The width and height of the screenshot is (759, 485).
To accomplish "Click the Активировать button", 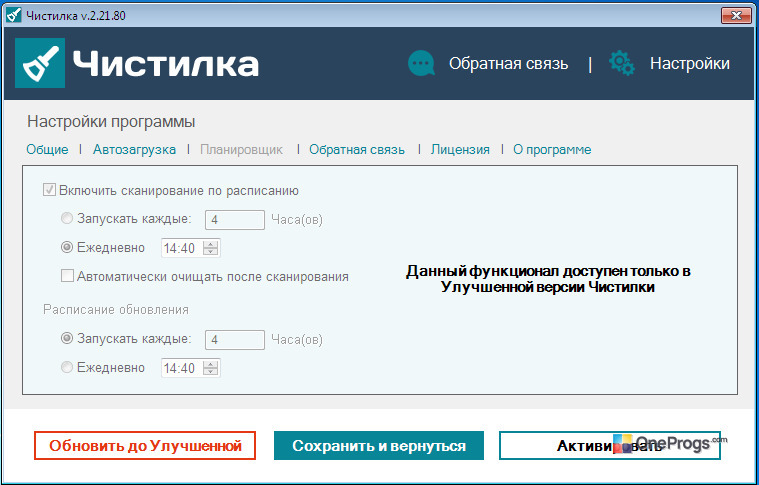I will click(609, 445).
